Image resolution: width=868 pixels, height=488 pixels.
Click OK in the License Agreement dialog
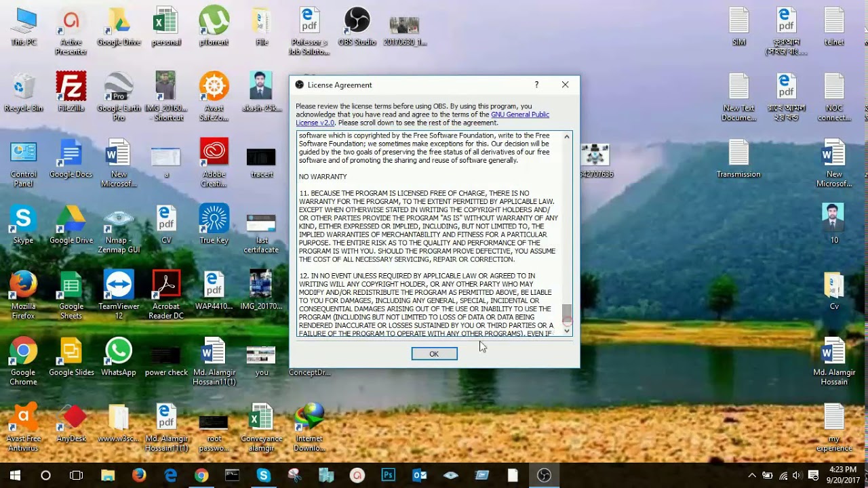coord(434,354)
